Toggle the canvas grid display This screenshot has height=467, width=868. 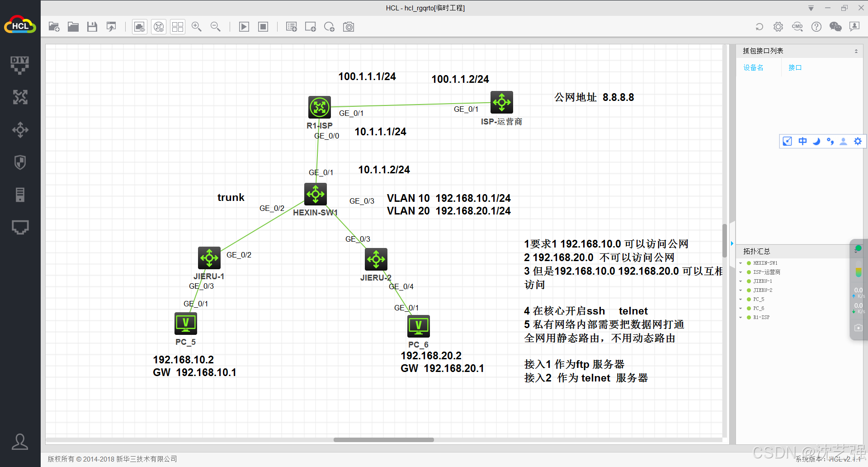(x=178, y=27)
